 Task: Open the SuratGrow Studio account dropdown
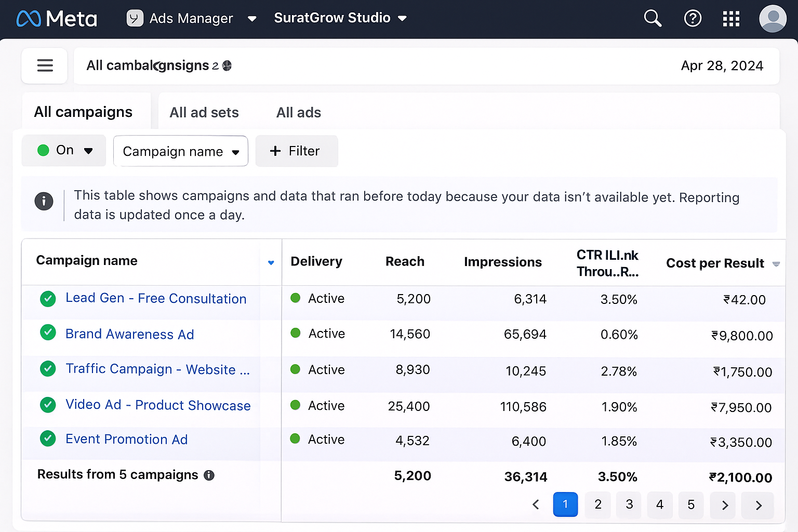pyautogui.click(x=340, y=18)
